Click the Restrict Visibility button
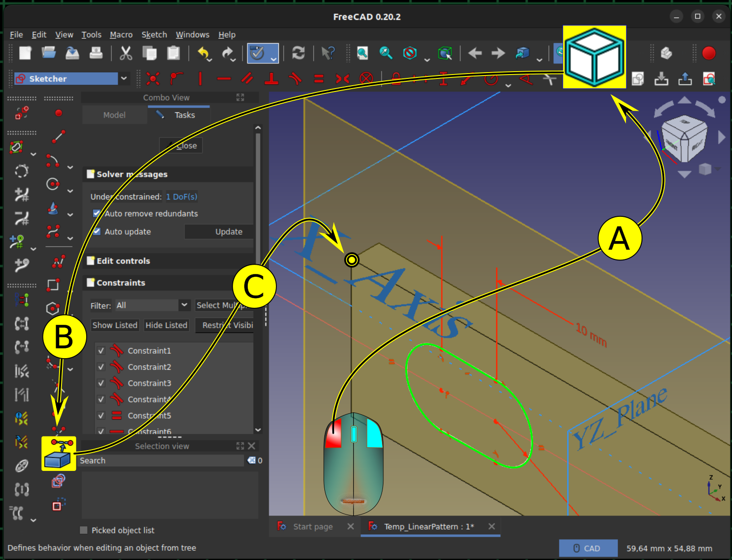 pos(225,325)
